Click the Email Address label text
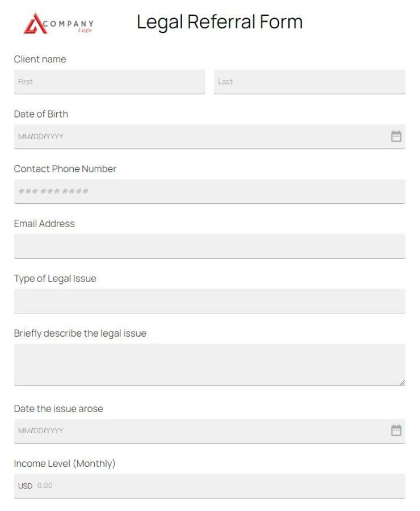Image resolution: width=420 pixels, height=511 pixels. pyautogui.click(x=44, y=224)
